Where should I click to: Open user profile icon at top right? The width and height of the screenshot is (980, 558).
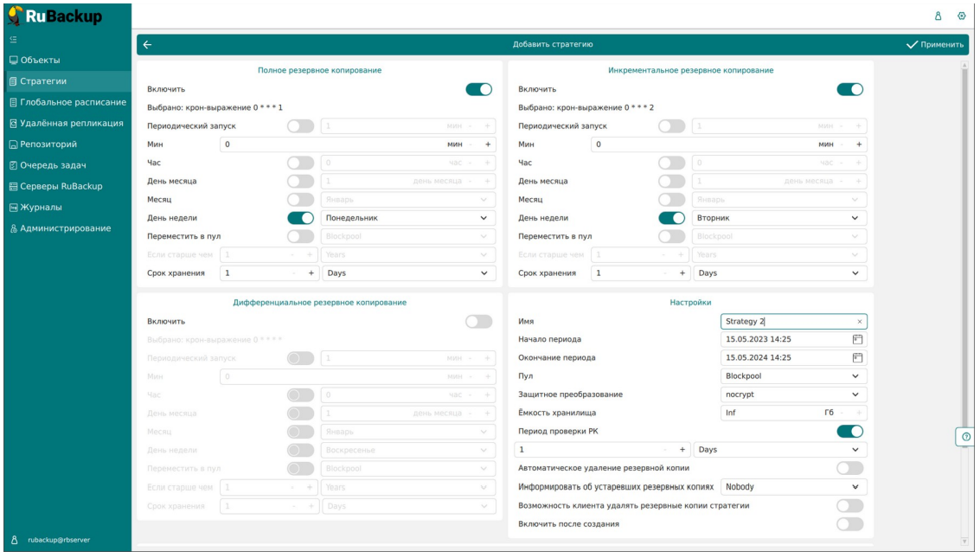click(x=938, y=16)
